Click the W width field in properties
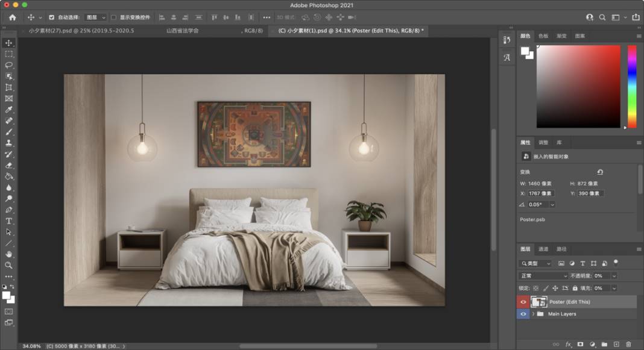Screen dimensions: 644x350 (540, 184)
